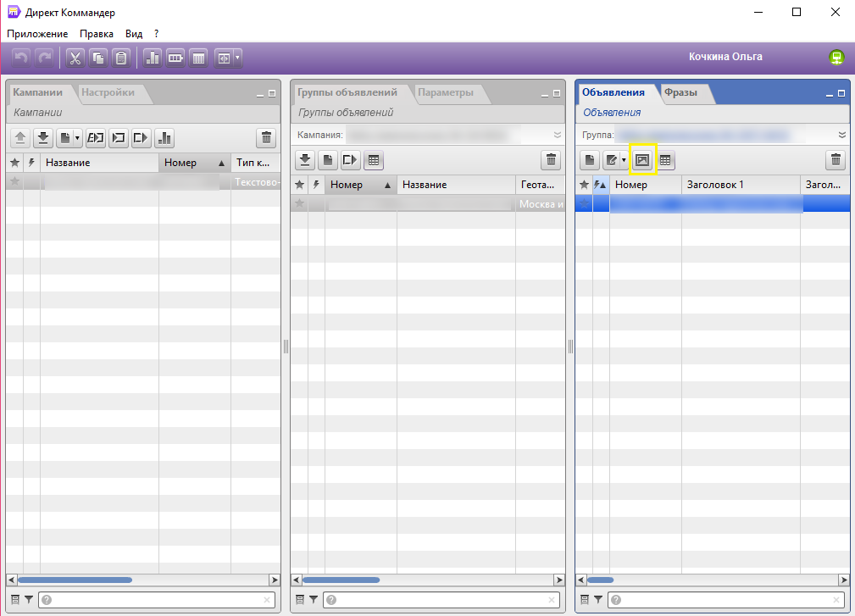Sort campaigns by Номер column header
Image resolution: width=855 pixels, height=616 pixels.
point(195,163)
